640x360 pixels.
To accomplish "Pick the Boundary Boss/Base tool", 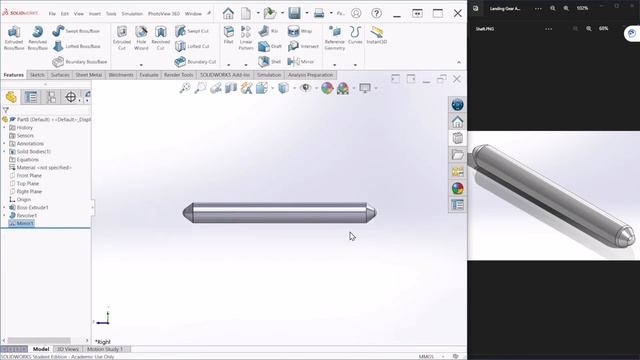I will click(80, 62).
